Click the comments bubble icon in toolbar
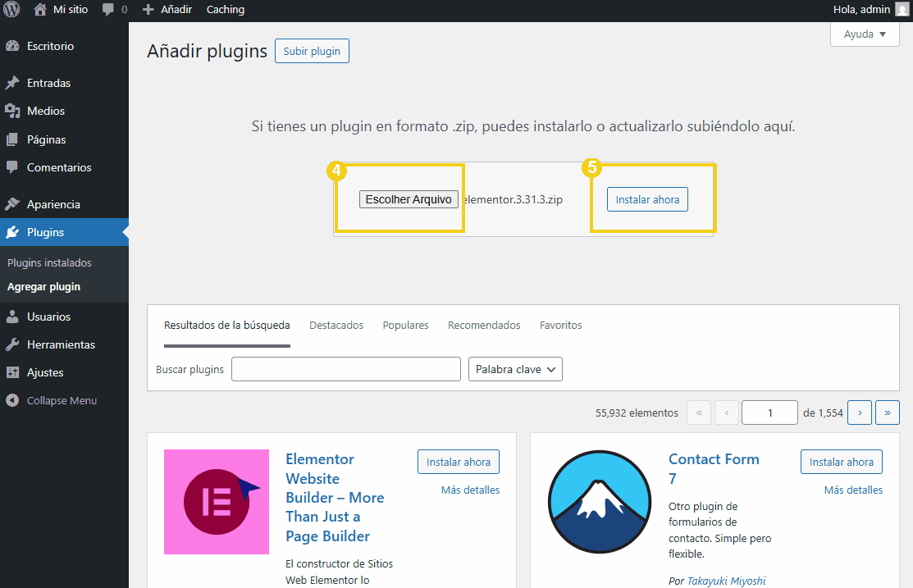The height and width of the screenshot is (588, 913). [108, 10]
